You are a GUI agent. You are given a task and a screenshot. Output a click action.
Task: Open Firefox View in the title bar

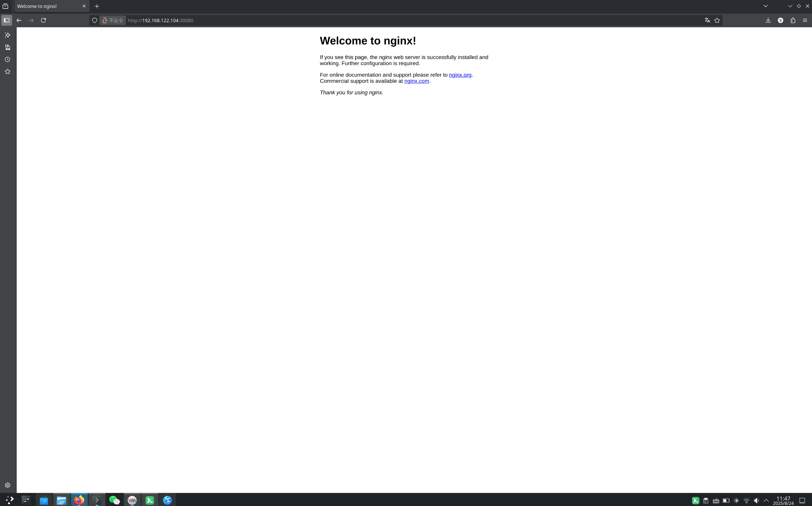pyautogui.click(x=5, y=6)
